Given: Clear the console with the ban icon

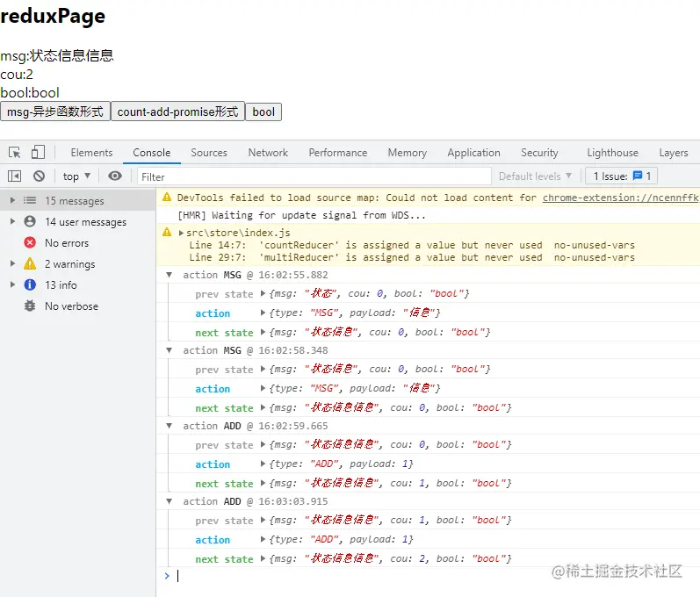Looking at the screenshot, I should 39,176.
